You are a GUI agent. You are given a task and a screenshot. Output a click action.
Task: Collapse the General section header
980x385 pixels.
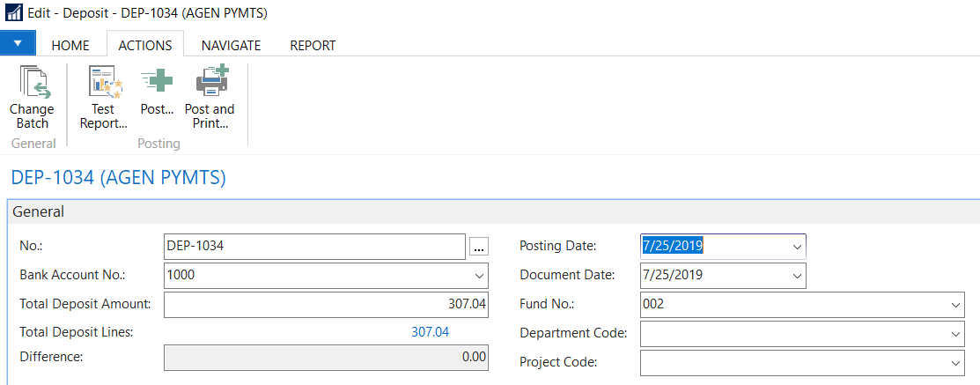click(39, 212)
